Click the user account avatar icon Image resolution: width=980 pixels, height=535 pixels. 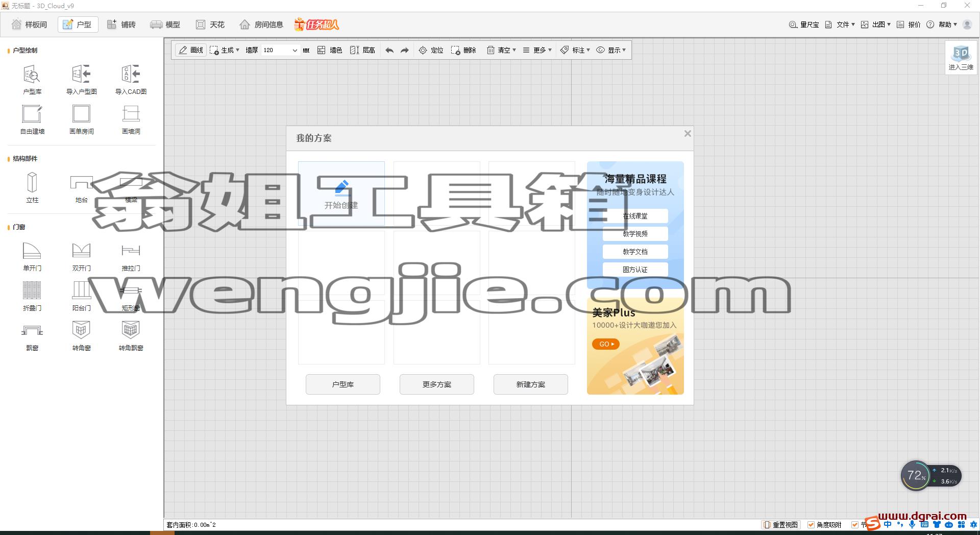(967, 25)
